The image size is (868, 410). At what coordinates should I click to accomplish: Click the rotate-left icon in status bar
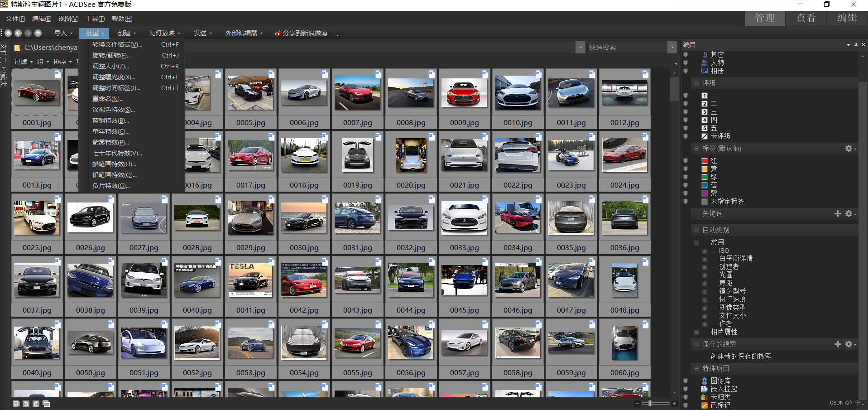click(26, 404)
